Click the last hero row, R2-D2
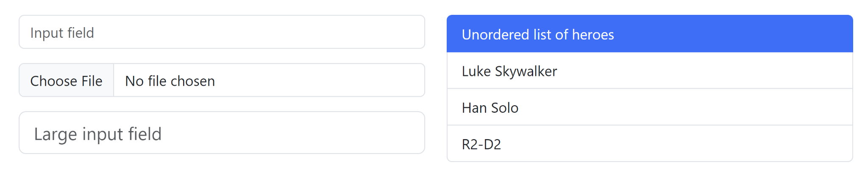 coord(650,144)
